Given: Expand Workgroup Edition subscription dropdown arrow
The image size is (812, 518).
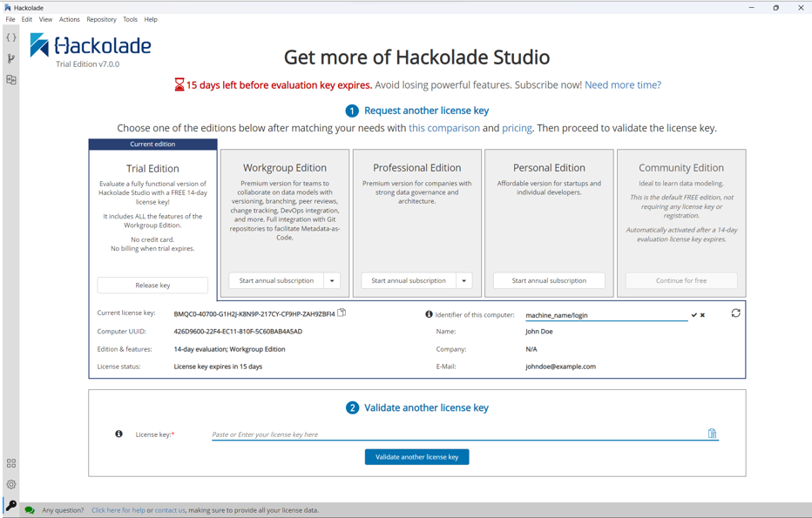Looking at the screenshot, I should (333, 279).
